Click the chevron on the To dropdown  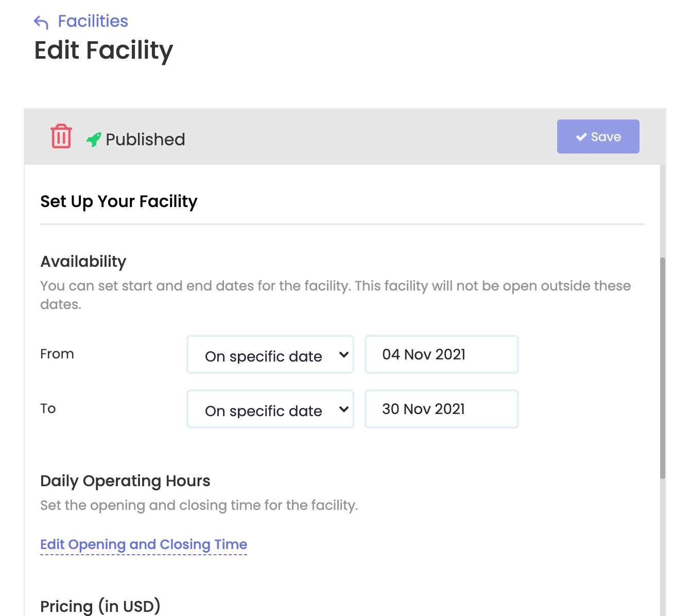tap(344, 409)
